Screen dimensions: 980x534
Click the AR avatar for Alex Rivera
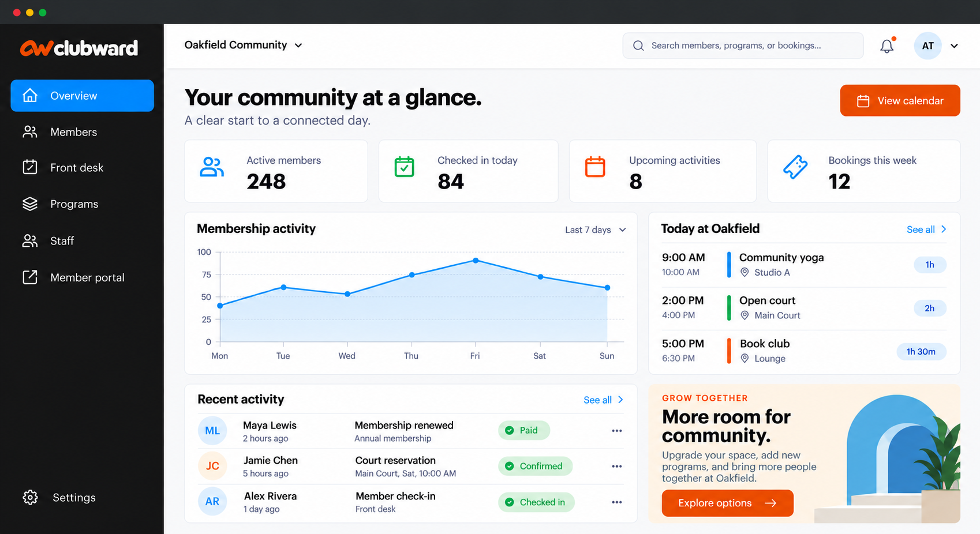(x=212, y=502)
